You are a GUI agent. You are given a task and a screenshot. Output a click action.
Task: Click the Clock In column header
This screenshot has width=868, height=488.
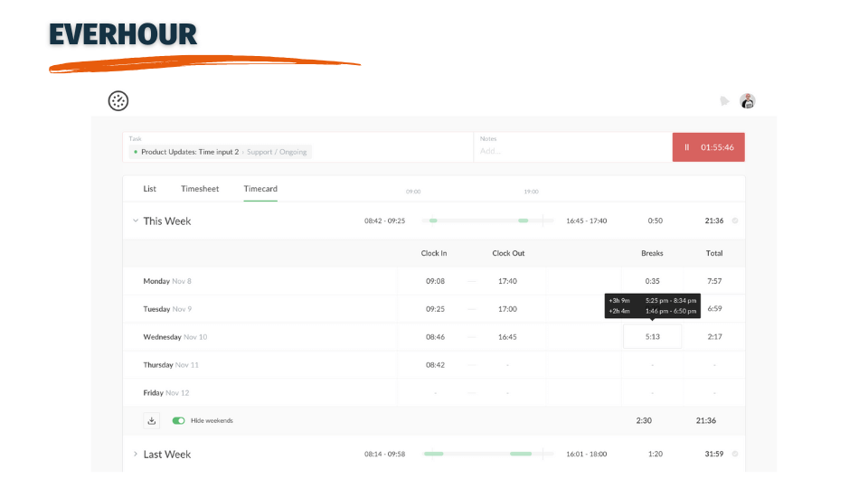click(434, 253)
